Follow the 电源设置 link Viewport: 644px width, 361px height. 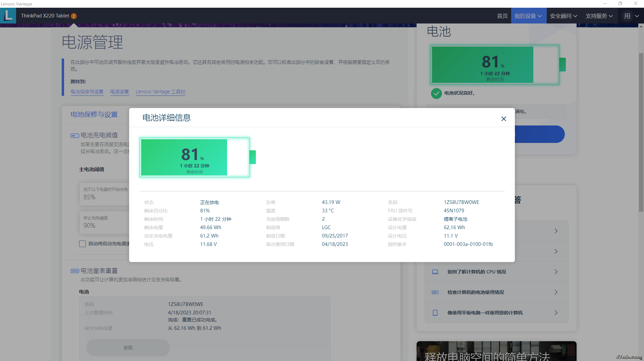(x=119, y=92)
